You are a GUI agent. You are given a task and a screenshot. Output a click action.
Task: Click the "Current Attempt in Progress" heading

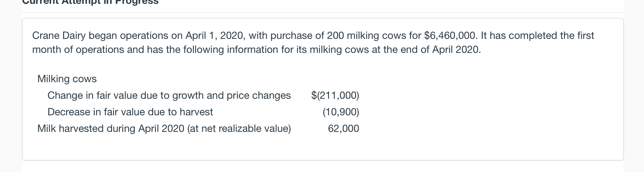(90, 2)
